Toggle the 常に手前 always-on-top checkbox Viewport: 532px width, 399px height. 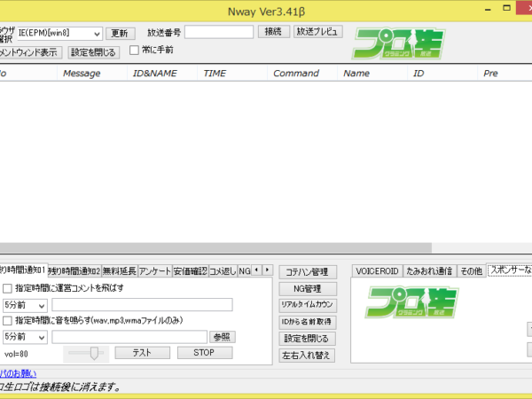tap(135, 51)
